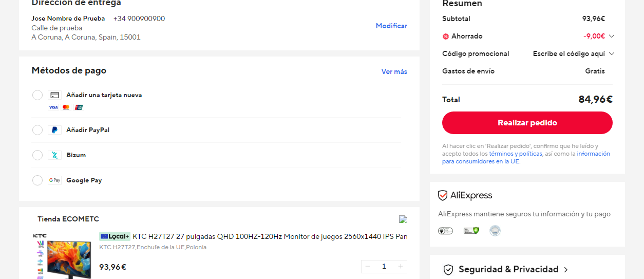Click the PayPal logo icon
This screenshot has width=644, height=279.
point(54,130)
